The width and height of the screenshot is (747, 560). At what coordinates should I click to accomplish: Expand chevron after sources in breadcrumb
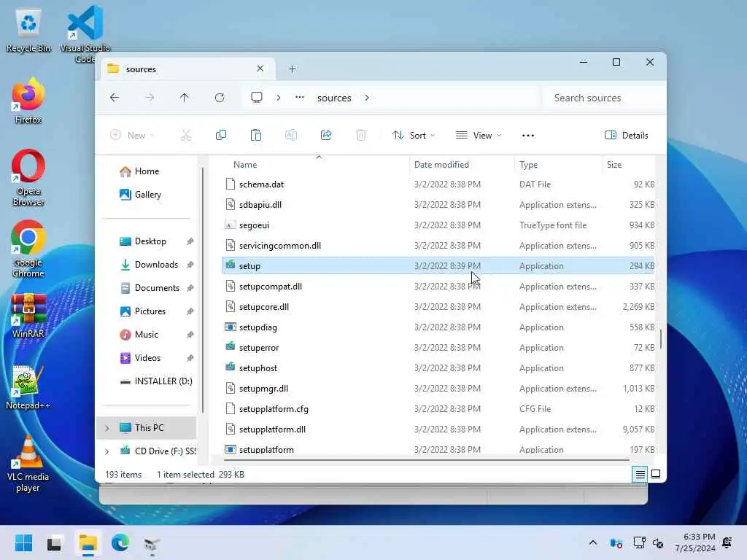pos(367,98)
